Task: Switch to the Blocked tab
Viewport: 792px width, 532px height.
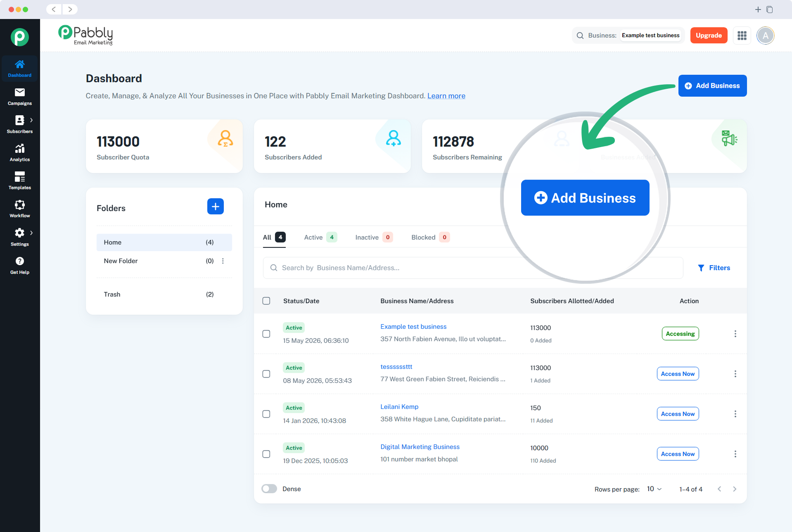Action: (x=431, y=237)
